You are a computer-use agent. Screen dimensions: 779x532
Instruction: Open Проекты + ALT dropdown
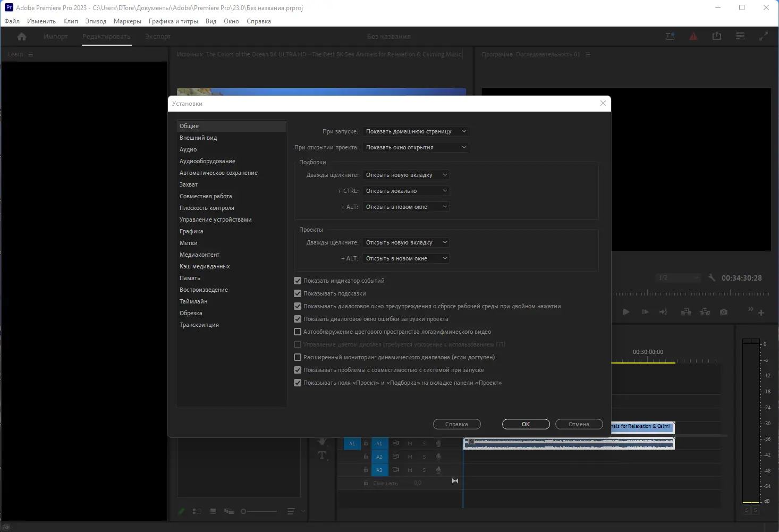pos(406,258)
